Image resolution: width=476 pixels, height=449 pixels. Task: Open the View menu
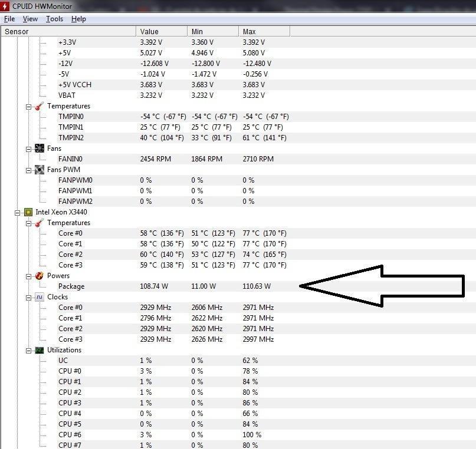30,19
